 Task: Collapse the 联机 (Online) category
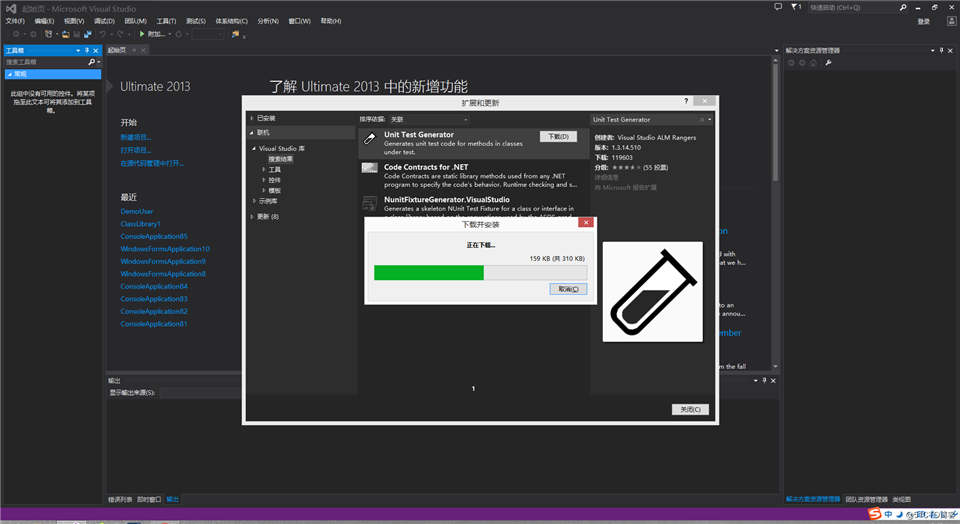tap(252, 133)
